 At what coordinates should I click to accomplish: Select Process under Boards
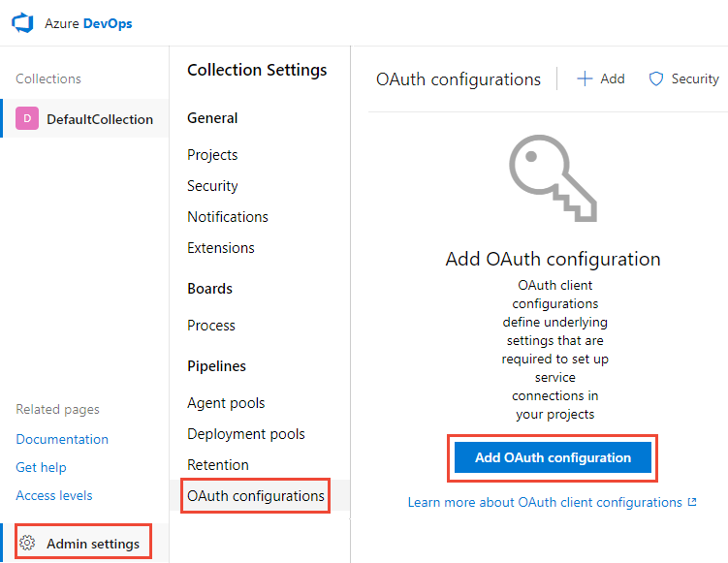coord(211,326)
